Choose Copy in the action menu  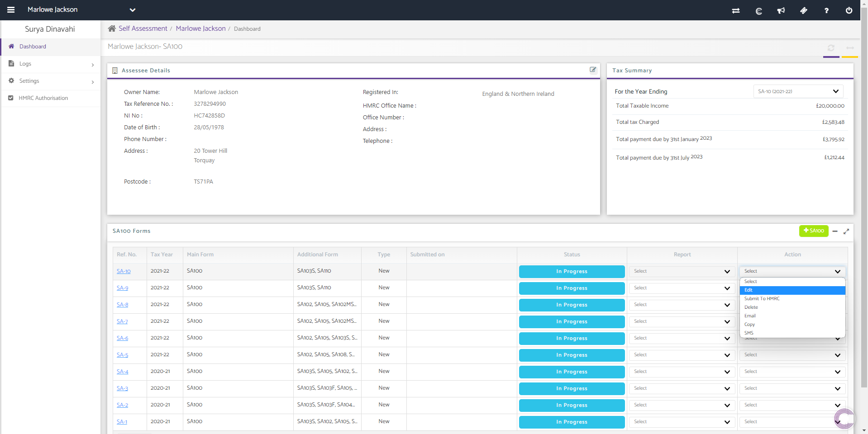pos(792,325)
